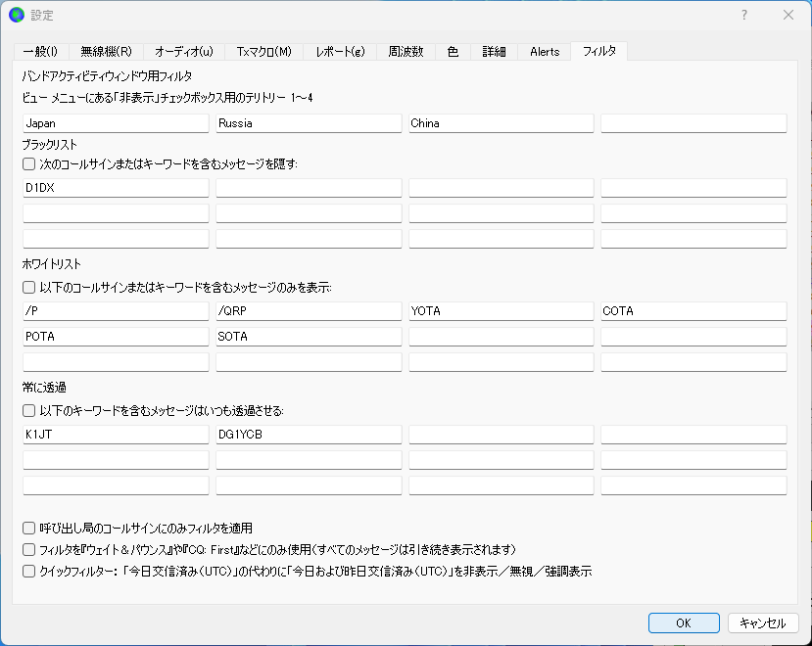Click the empty whitelist field next to SOTA
Image resolution: width=812 pixels, height=646 pixels.
coord(502,337)
